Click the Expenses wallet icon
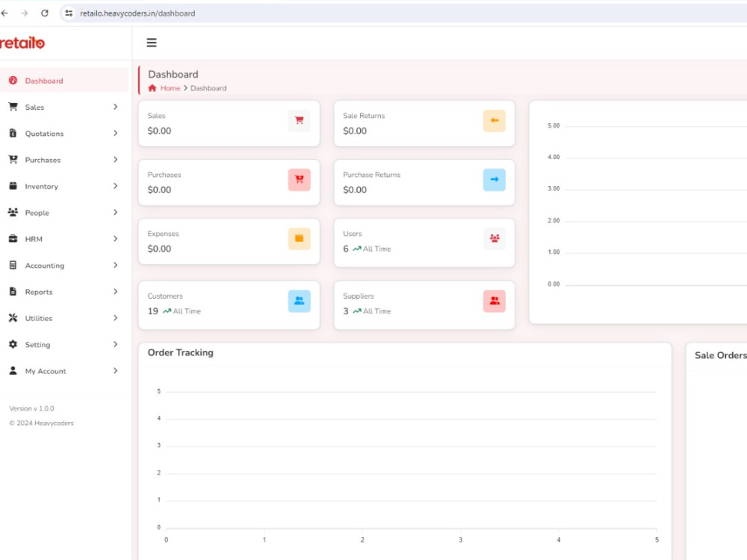 [300, 238]
